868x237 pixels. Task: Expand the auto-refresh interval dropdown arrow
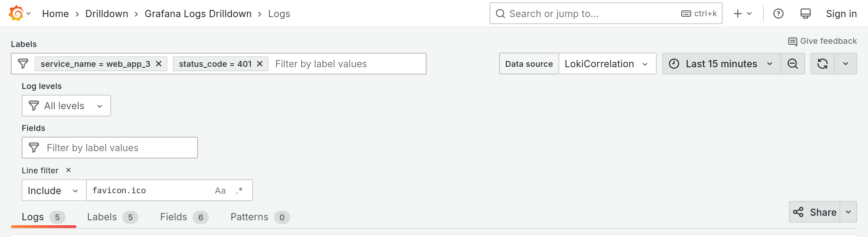click(x=845, y=64)
